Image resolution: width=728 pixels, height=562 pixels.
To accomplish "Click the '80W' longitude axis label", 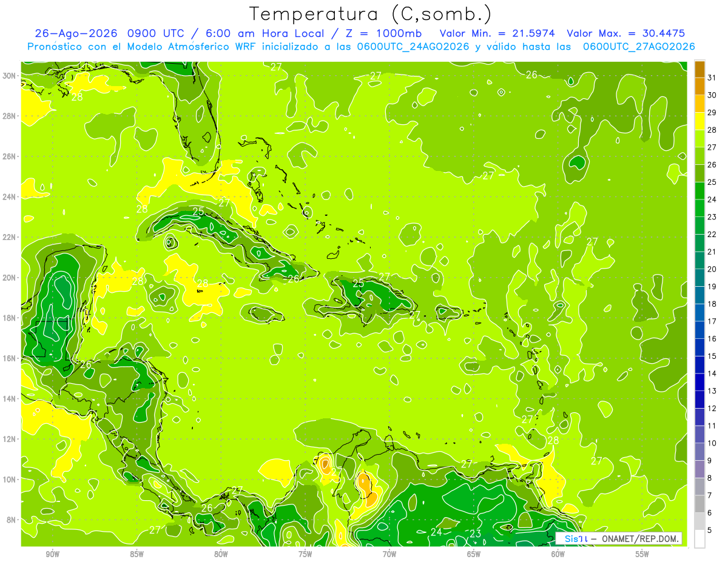I will coord(221,554).
